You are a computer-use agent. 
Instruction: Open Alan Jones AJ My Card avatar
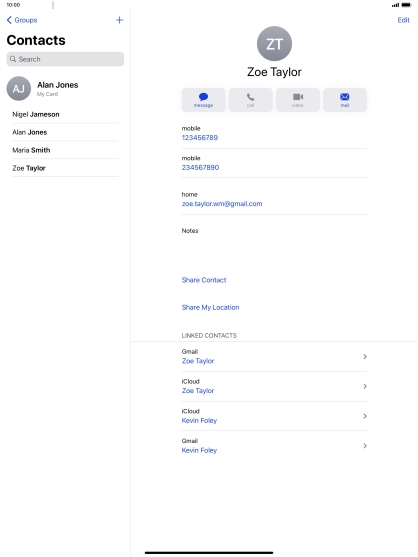click(18, 88)
